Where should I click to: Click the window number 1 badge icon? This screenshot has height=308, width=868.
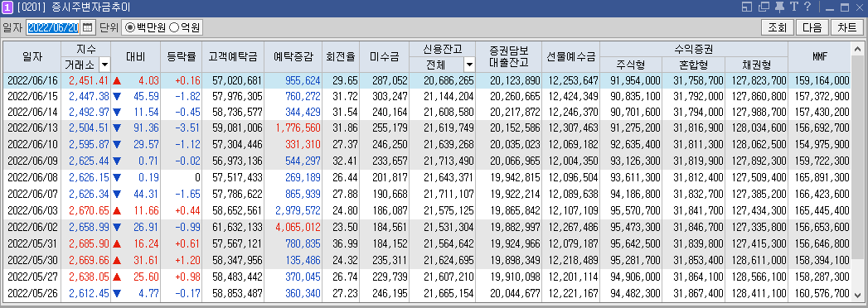(7, 7)
